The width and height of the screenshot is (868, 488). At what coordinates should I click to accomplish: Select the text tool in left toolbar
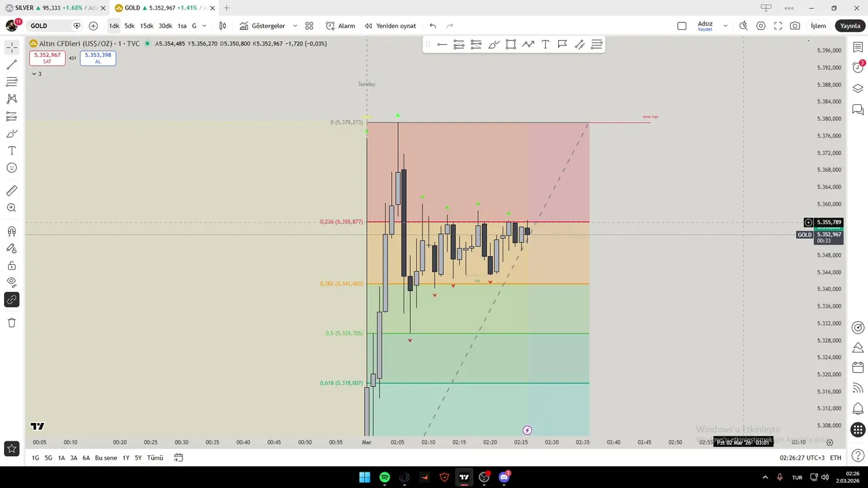pyautogui.click(x=12, y=150)
